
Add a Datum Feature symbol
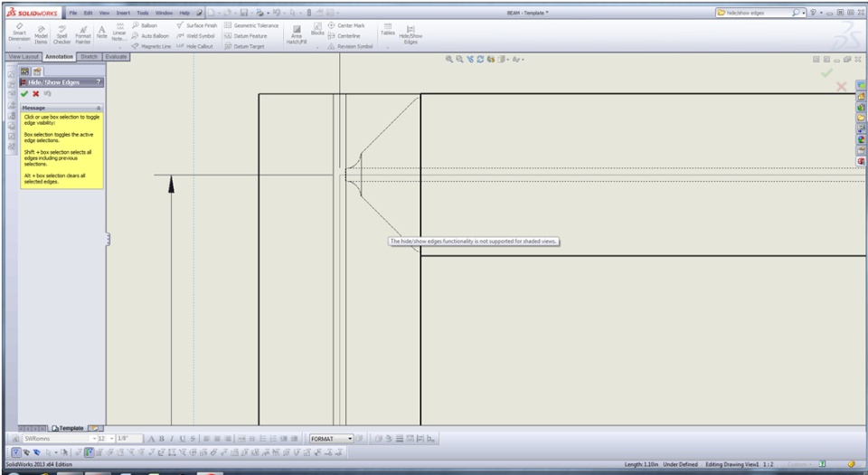245,36
